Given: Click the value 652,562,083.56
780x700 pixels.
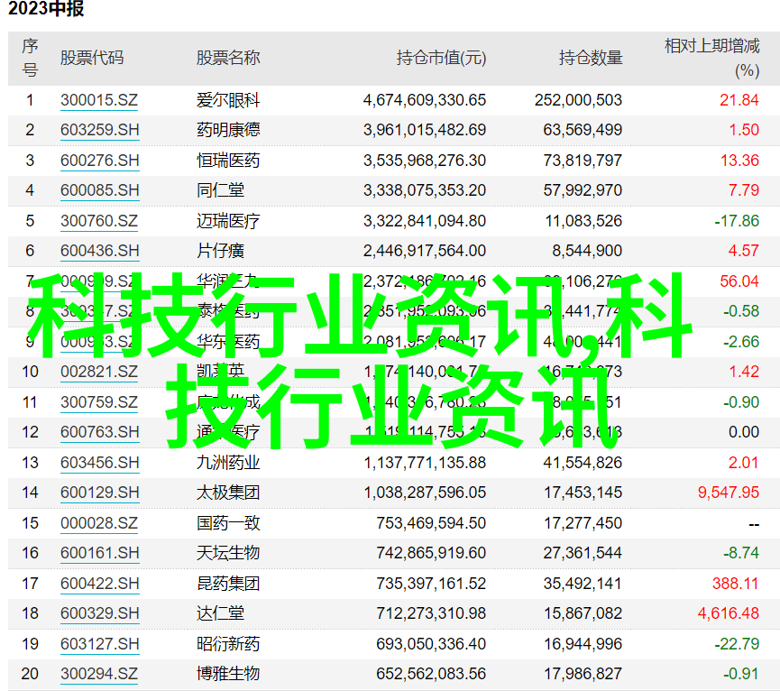Looking at the screenshot, I should (x=431, y=674).
